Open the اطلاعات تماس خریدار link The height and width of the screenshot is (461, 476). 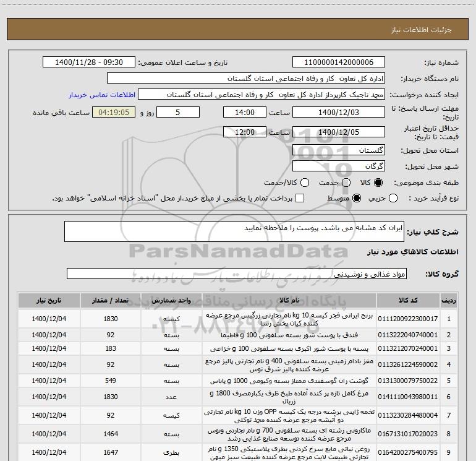102,95
